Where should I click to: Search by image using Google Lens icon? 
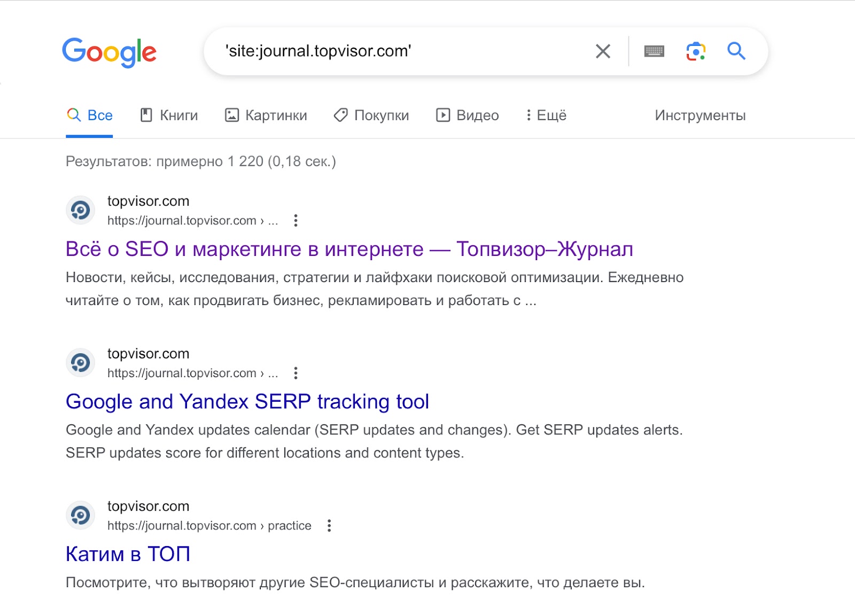point(696,51)
